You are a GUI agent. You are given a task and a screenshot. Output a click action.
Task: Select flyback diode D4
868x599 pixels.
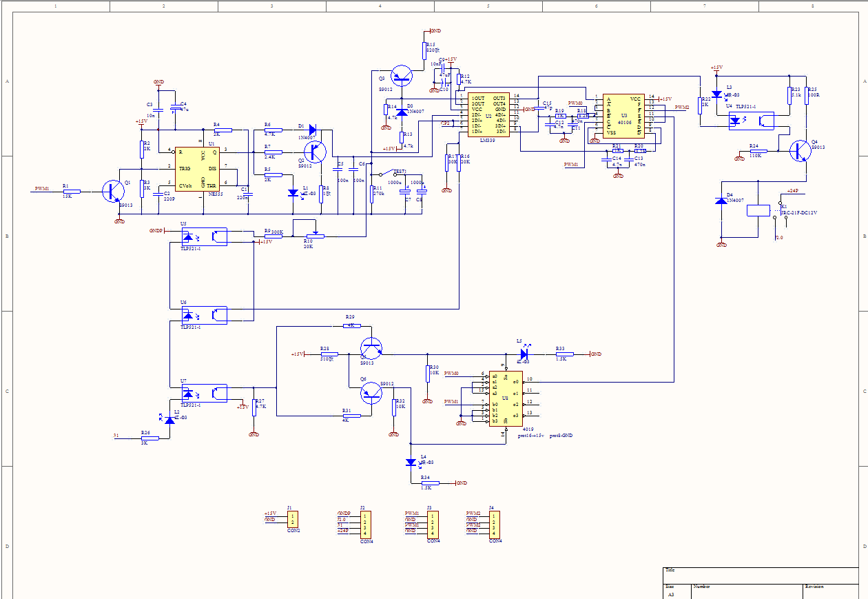tap(721, 200)
